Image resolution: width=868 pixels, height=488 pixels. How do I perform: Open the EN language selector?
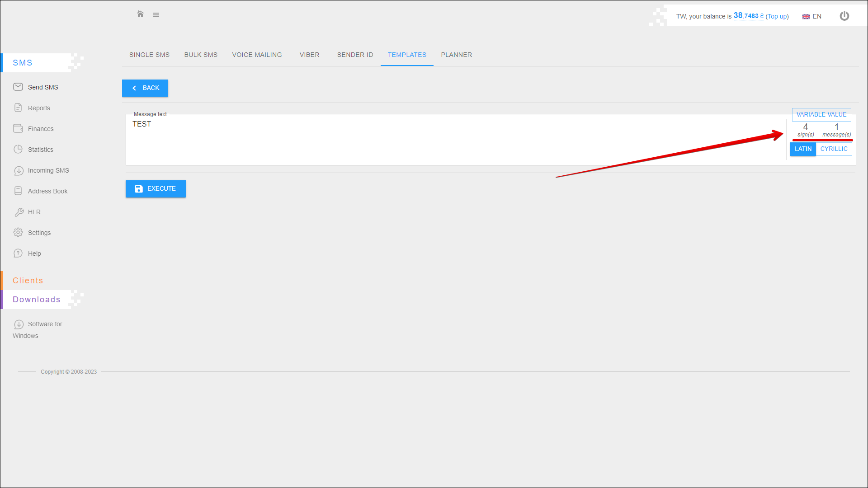point(812,16)
